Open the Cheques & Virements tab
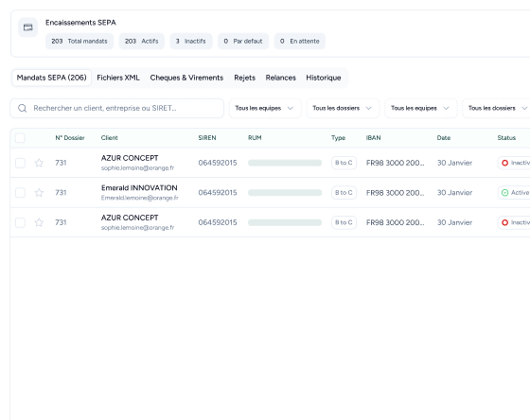The image size is (530, 420). 186,78
